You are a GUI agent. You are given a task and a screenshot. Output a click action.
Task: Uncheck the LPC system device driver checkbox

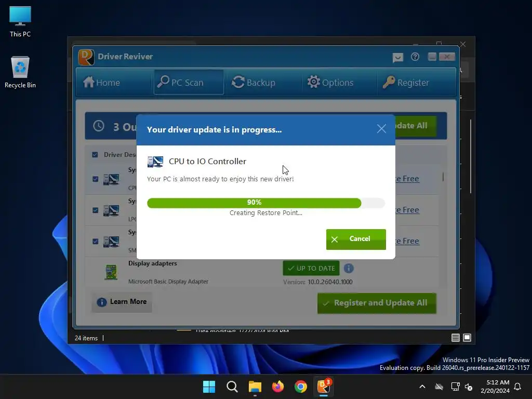tap(96, 210)
